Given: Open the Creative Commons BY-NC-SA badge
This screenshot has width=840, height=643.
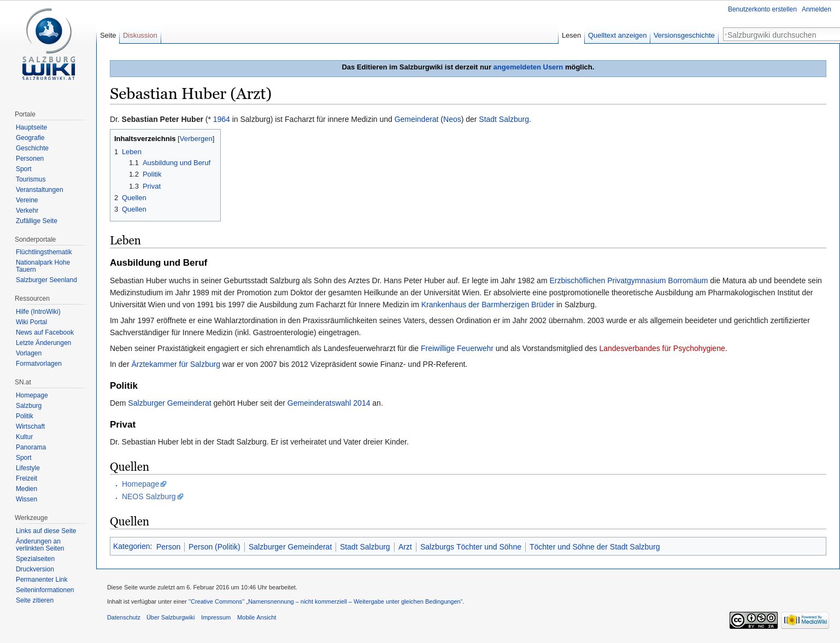Looking at the screenshot, I should click(753, 620).
